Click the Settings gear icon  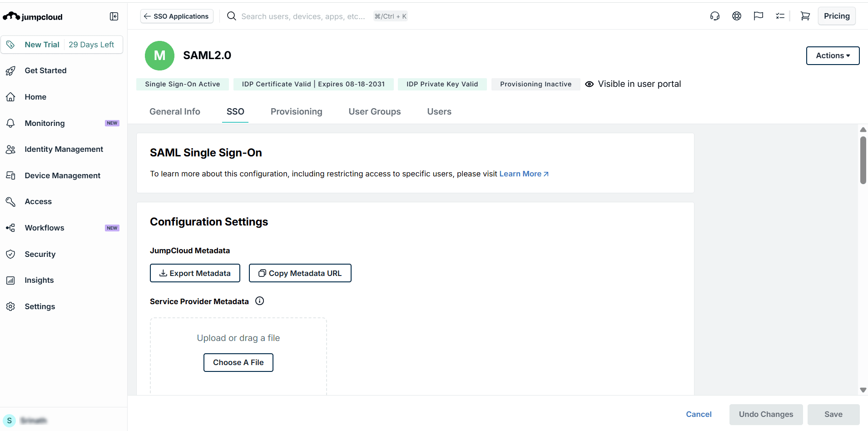tap(10, 306)
